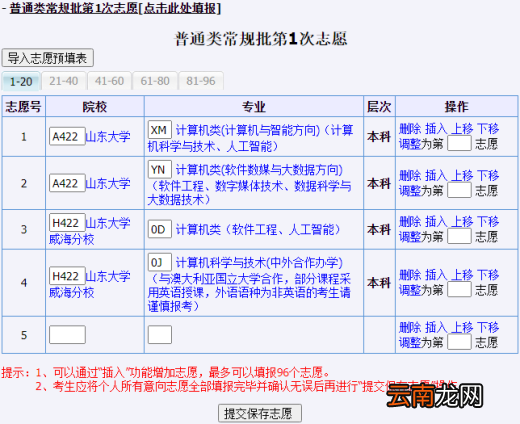Click 插入 for volunteer row 5
The height and width of the screenshot is (424, 520).
click(x=436, y=327)
